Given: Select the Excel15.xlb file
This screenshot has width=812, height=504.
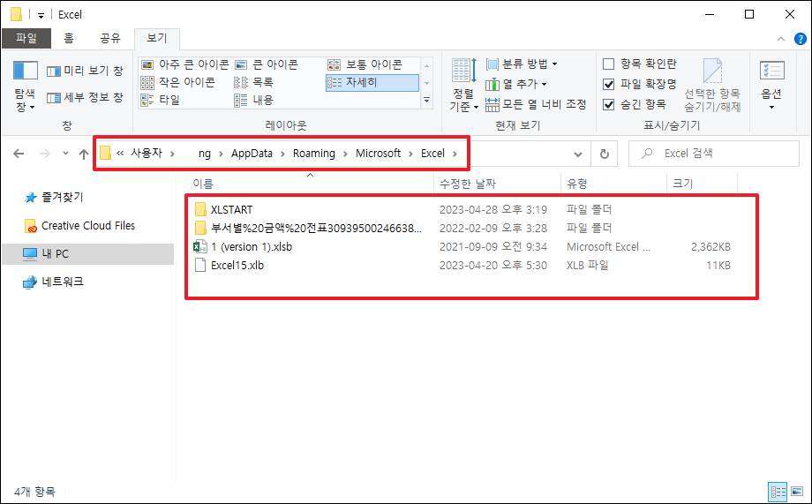Looking at the screenshot, I should coord(229,266).
